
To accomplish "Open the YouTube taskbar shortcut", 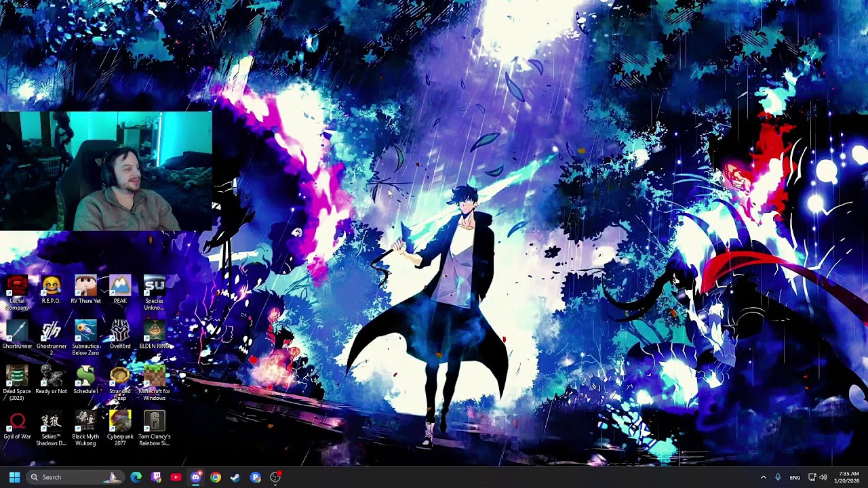I will point(176,477).
